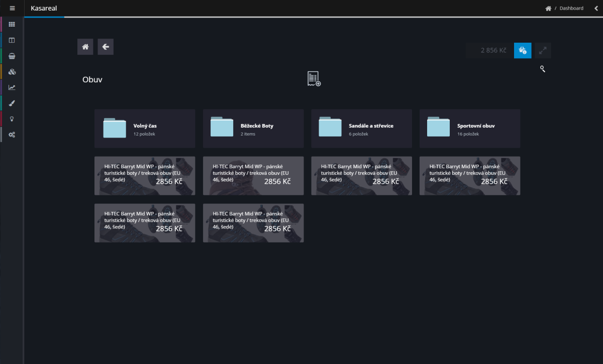Click the '2 items' count text

[x=248, y=134]
